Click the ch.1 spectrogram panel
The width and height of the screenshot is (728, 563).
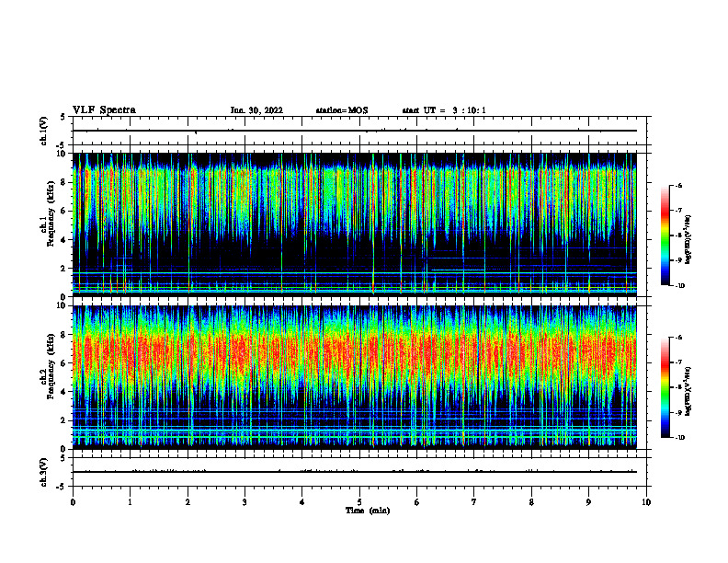pos(354,224)
